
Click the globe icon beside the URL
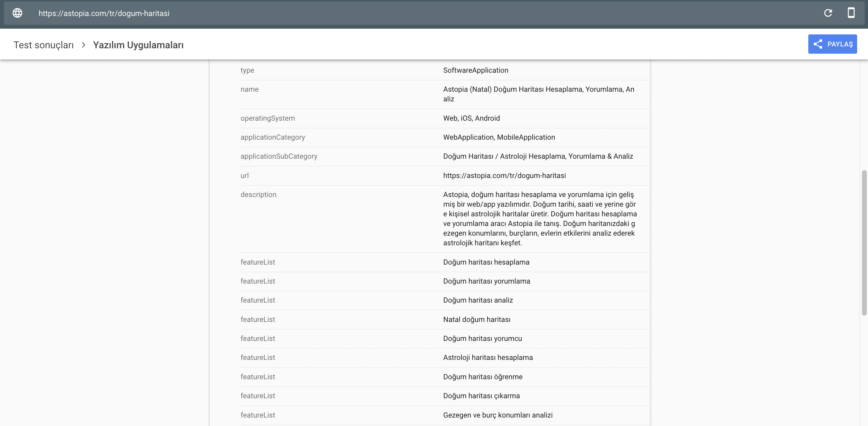coord(17,13)
